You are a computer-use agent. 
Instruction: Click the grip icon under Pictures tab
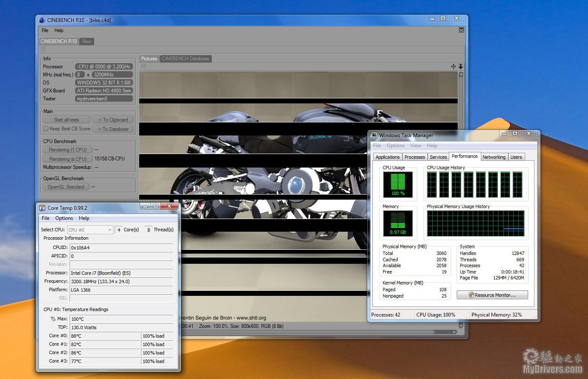coord(144,66)
